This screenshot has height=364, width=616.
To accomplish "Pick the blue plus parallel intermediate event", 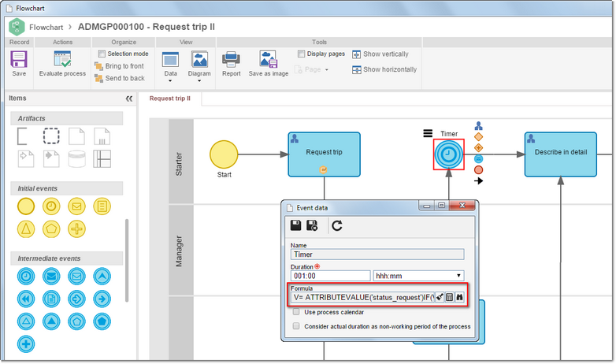I will click(26, 344).
